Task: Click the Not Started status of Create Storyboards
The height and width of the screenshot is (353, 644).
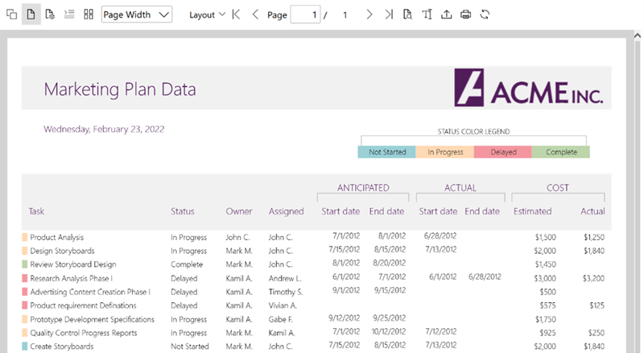Action: click(x=189, y=347)
